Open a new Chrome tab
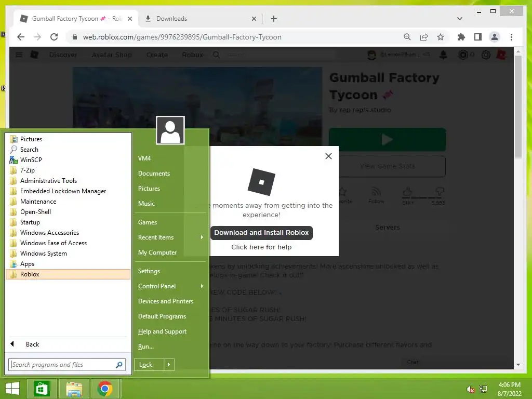 pyautogui.click(x=273, y=19)
